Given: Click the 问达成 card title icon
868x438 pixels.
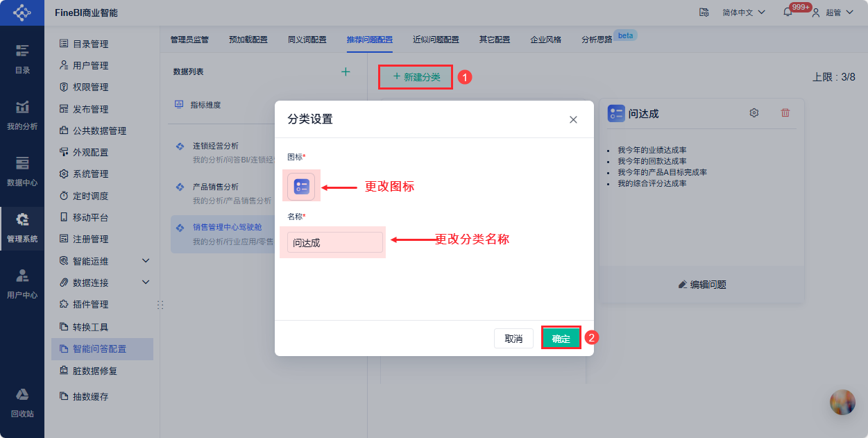Looking at the screenshot, I should 616,113.
